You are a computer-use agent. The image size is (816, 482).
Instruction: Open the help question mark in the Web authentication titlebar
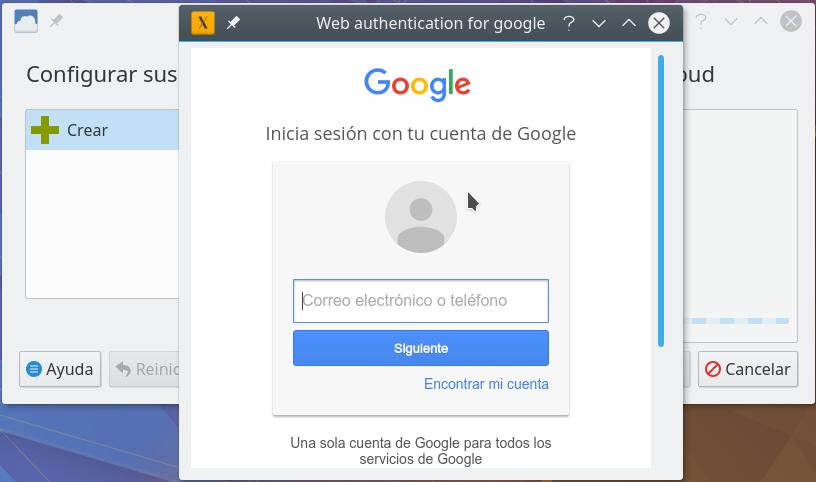coord(569,23)
